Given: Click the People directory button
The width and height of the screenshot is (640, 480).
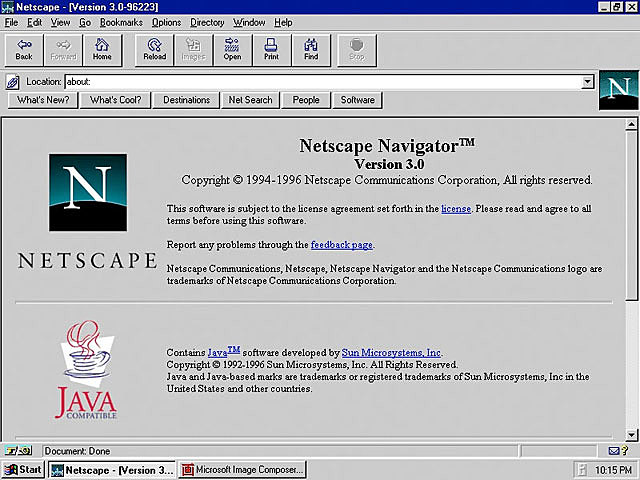Looking at the screenshot, I should [x=306, y=100].
